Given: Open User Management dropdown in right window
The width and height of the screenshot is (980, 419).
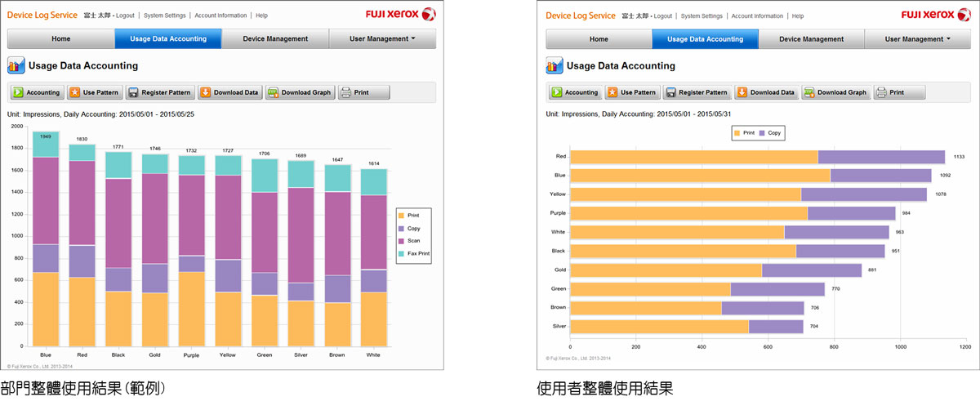Looking at the screenshot, I should pos(920,38).
